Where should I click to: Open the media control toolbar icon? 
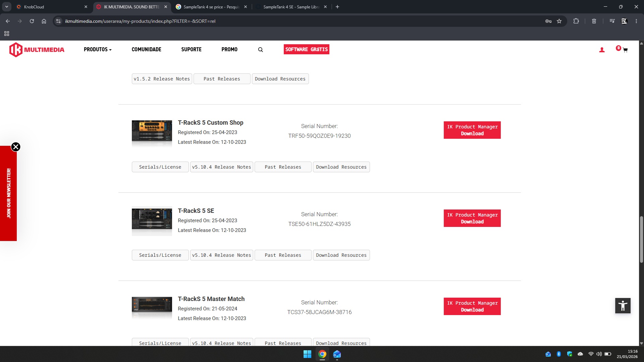612,21
